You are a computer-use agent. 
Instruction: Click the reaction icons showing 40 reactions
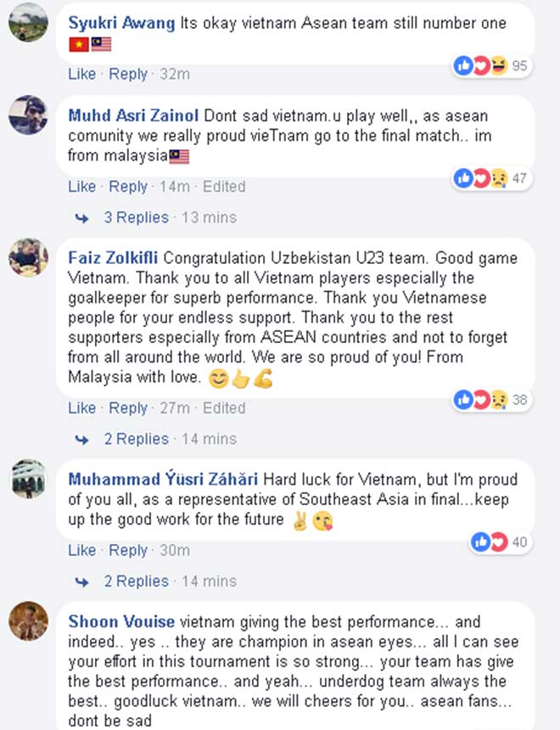[x=490, y=542]
